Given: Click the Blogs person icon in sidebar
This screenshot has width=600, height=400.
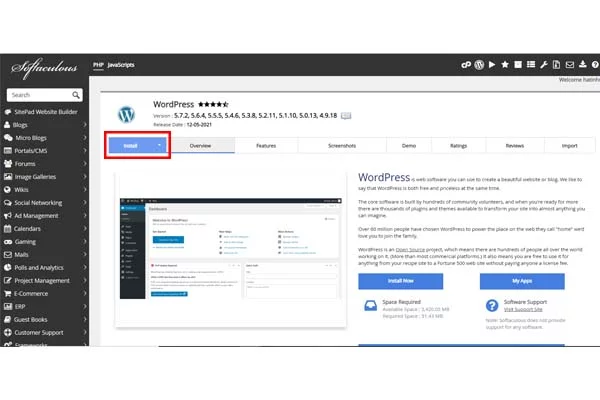Looking at the screenshot, I should [7, 125].
